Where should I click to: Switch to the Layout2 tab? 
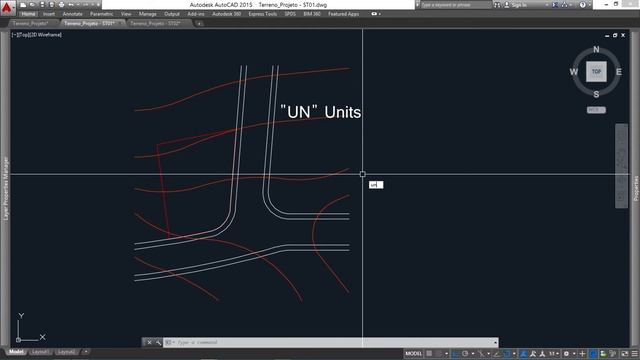[66, 352]
